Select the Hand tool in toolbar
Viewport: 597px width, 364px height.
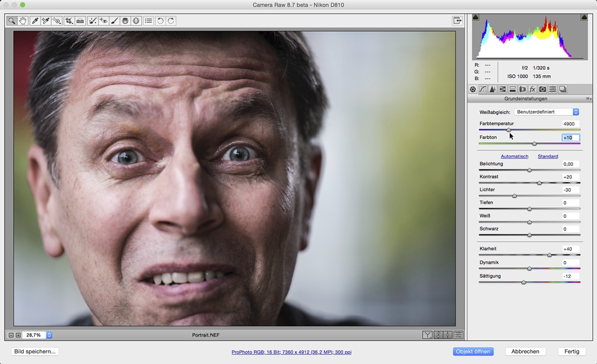(x=23, y=21)
